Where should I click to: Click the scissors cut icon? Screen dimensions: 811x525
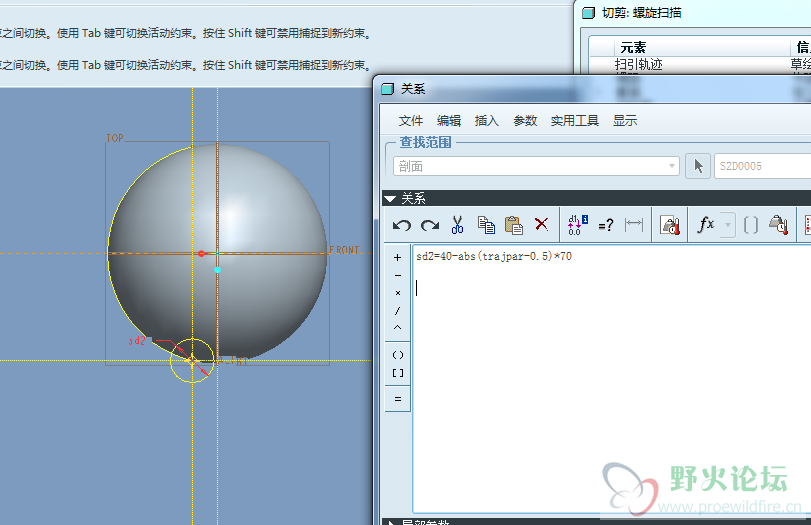[x=457, y=225]
